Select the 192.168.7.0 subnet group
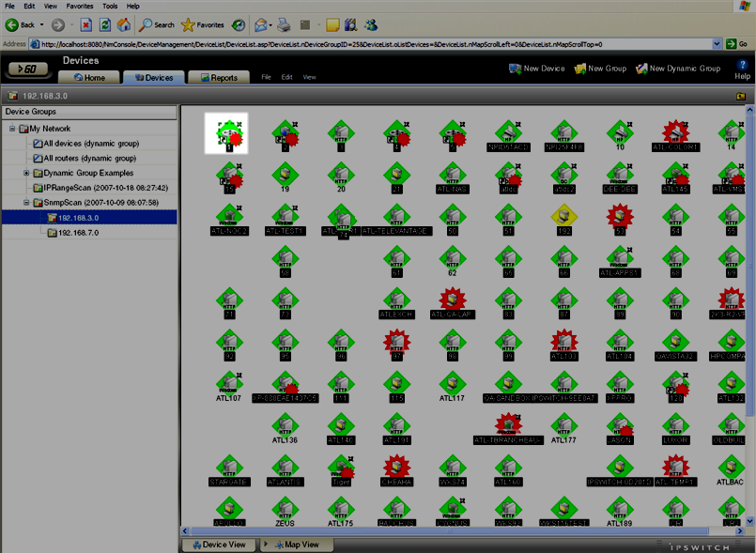756x553 pixels. 78,232
